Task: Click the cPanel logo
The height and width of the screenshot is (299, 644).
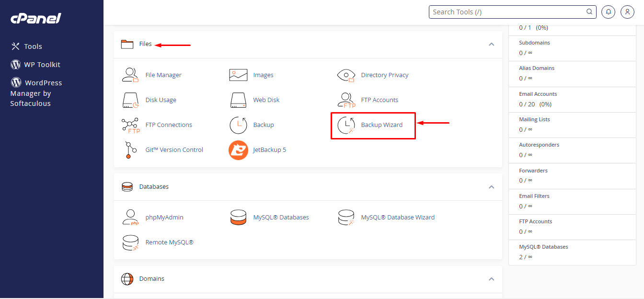Action: pos(36,19)
